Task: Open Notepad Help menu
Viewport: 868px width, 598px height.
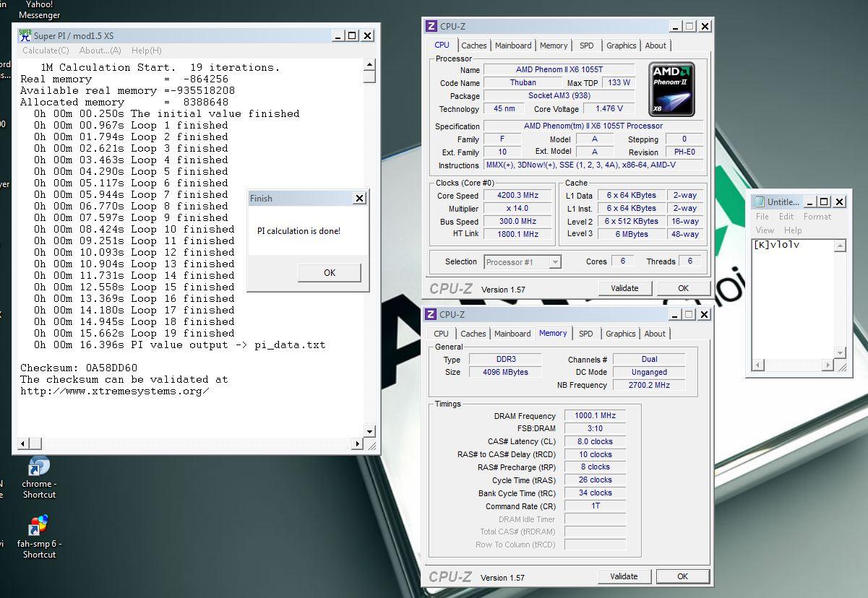Action: coord(793,230)
